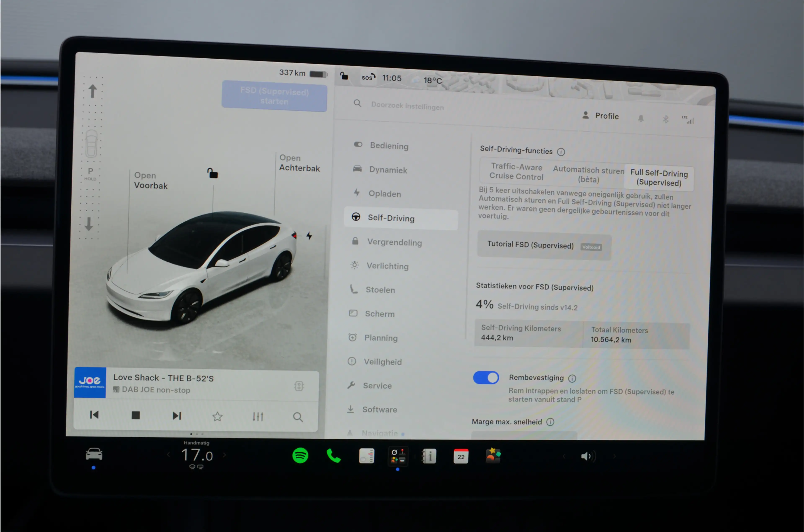
Task: Open the Toybox app icon
Action: 493,456
